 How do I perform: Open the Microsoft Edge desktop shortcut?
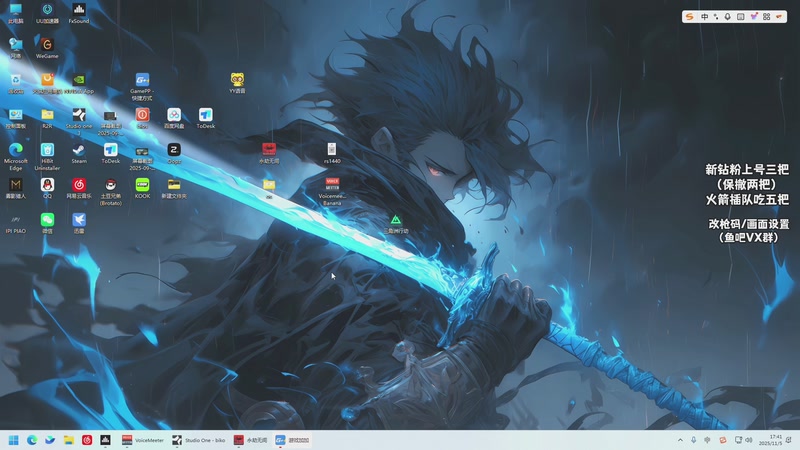(x=15, y=157)
